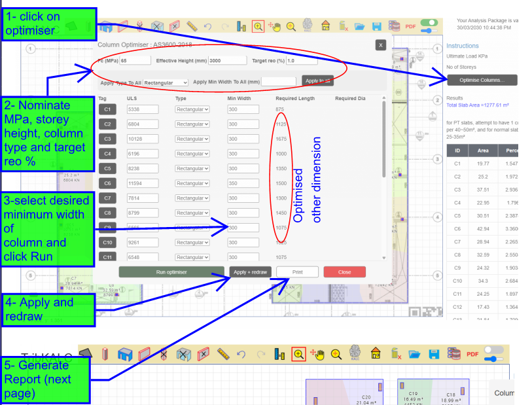Save project with upper toolbar floppy icon

click(377, 26)
